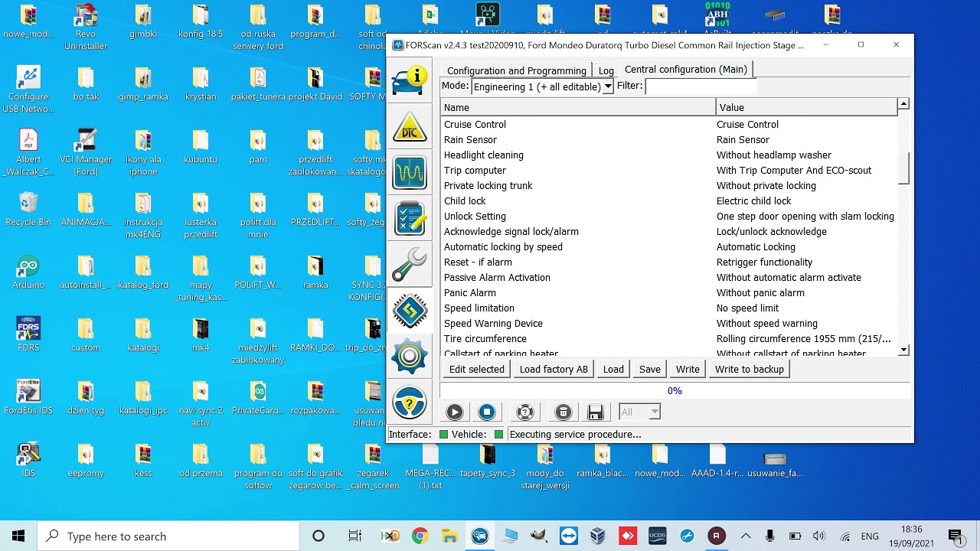
Task: Open the vehicle information section in FORScan sidebar
Action: coord(410,81)
